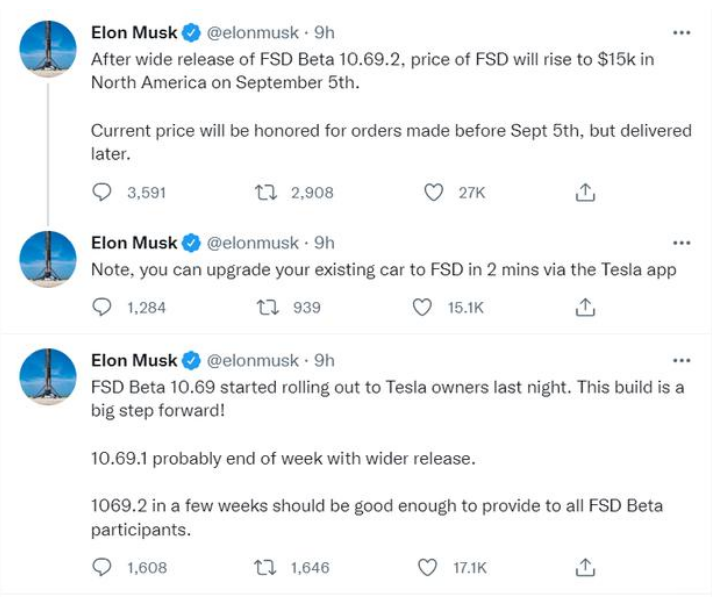Retweet the tweet with 2,908 retweets
Screen dimensions: 712x600
(267, 193)
